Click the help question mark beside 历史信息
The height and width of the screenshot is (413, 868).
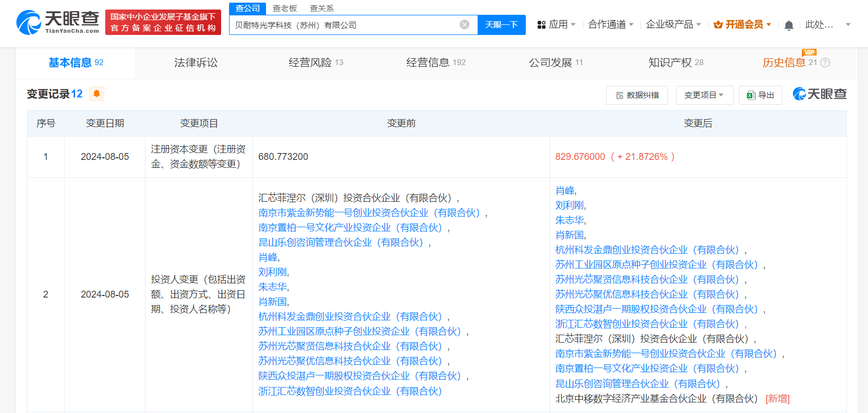825,62
